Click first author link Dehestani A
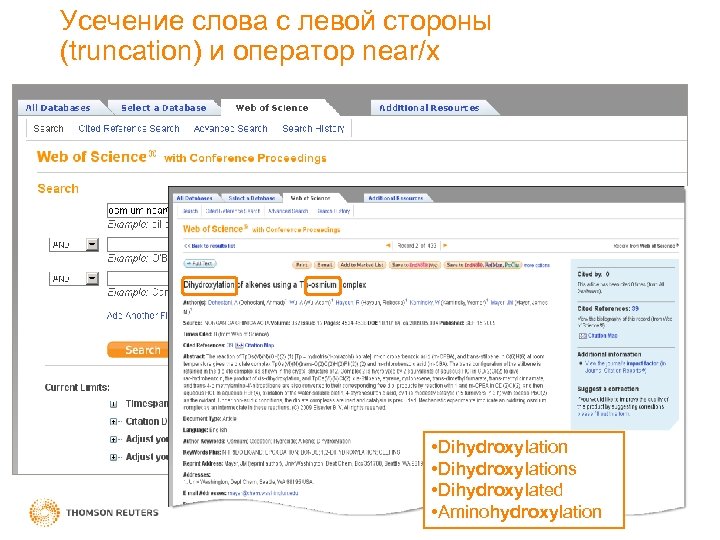This screenshot has width=720, height=540. [222, 303]
